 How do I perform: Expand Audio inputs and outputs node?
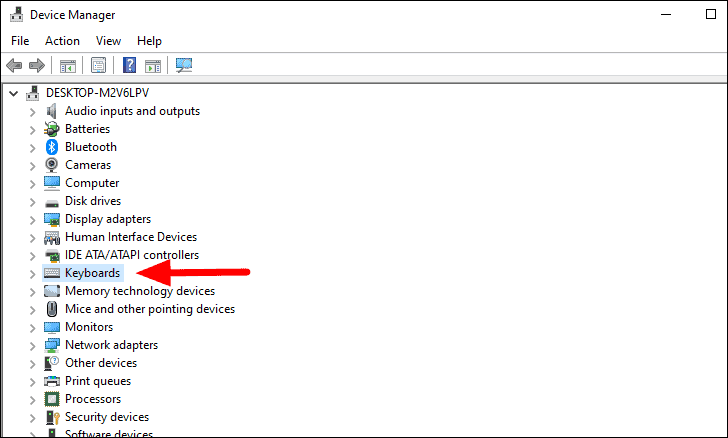[x=32, y=111]
